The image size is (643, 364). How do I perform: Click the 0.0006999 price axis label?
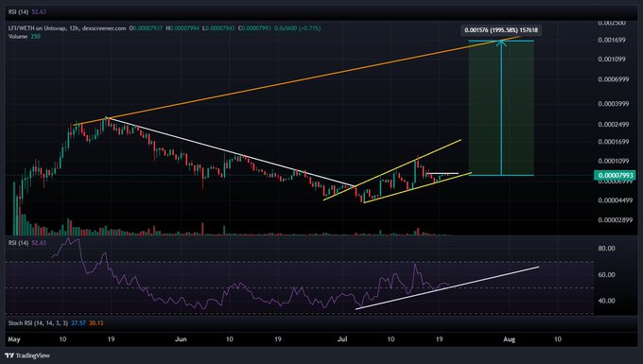coord(613,79)
